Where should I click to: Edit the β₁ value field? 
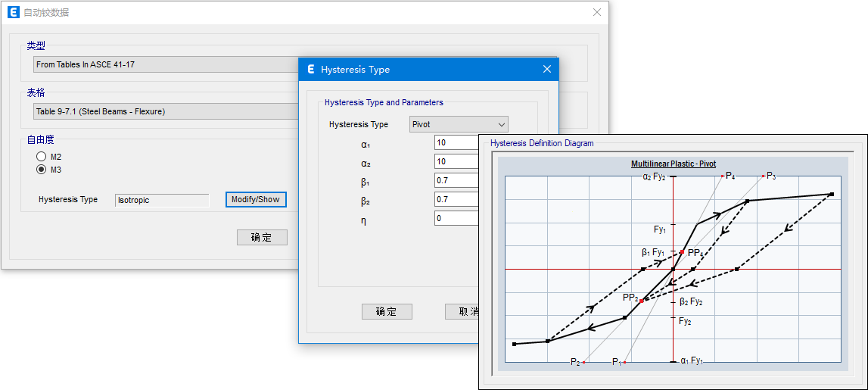click(456, 180)
